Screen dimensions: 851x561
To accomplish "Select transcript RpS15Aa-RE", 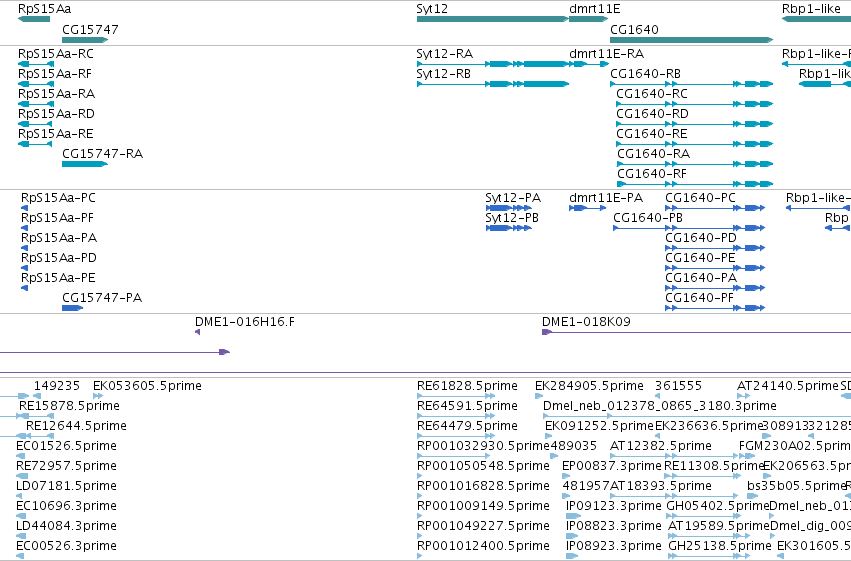I will [35, 144].
